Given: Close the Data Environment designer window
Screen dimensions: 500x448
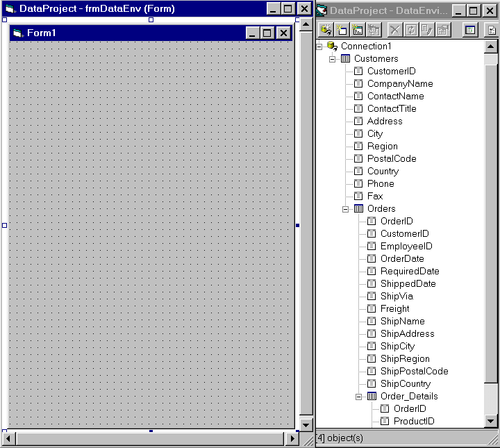Looking at the screenshot, I should [x=490, y=11].
